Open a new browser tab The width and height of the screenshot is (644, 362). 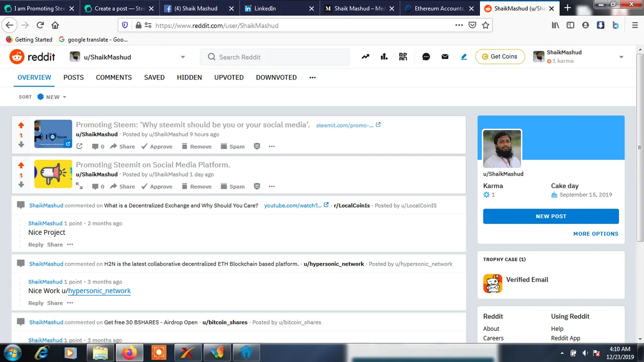pos(568,8)
